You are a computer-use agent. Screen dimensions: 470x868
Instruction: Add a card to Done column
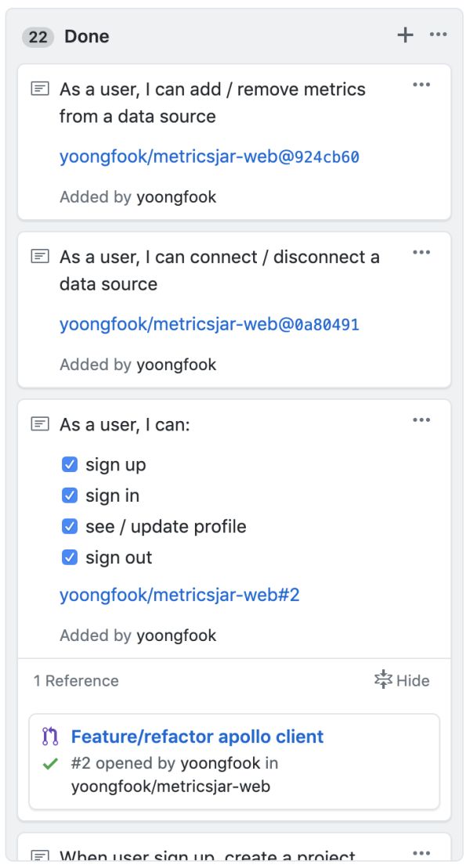click(x=405, y=35)
